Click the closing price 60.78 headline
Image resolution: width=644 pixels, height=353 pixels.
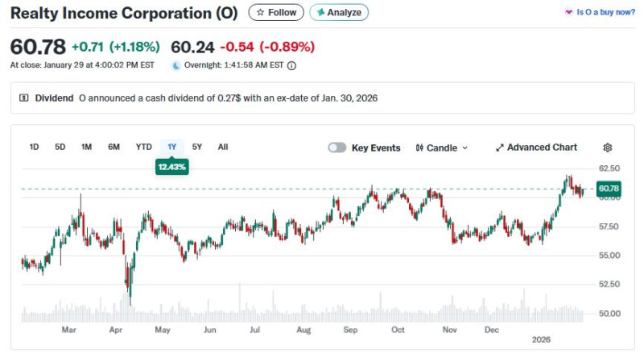(x=38, y=47)
